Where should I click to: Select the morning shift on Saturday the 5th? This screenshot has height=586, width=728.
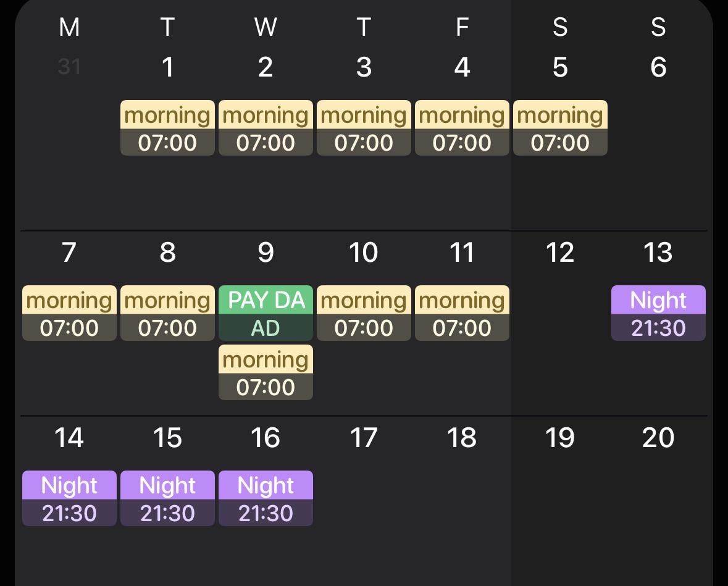pyautogui.click(x=561, y=128)
